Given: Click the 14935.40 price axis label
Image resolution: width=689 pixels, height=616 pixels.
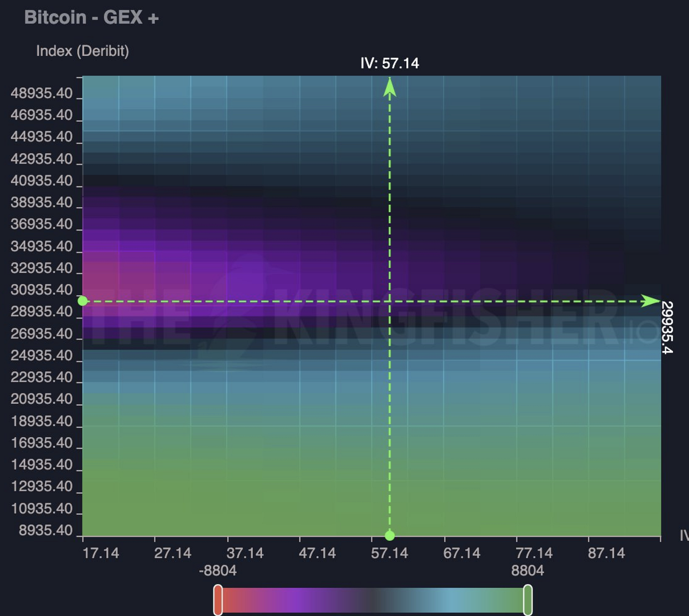Looking at the screenshot, I should [42, 464].
